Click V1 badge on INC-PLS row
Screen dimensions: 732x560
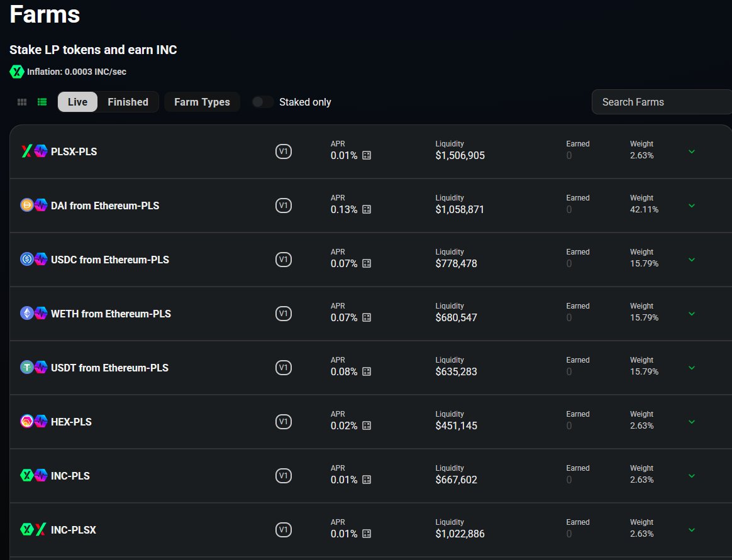[x=284, y=476]
